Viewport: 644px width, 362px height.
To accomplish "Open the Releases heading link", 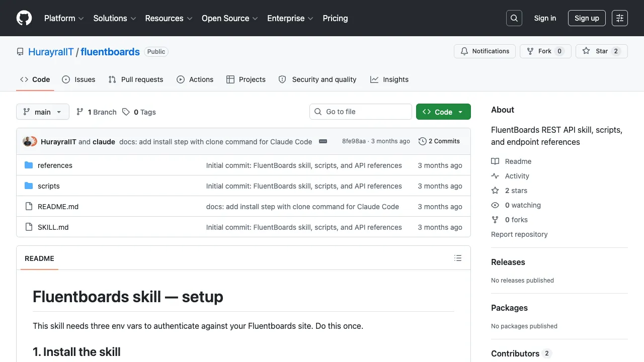I will tap(508, 262).
